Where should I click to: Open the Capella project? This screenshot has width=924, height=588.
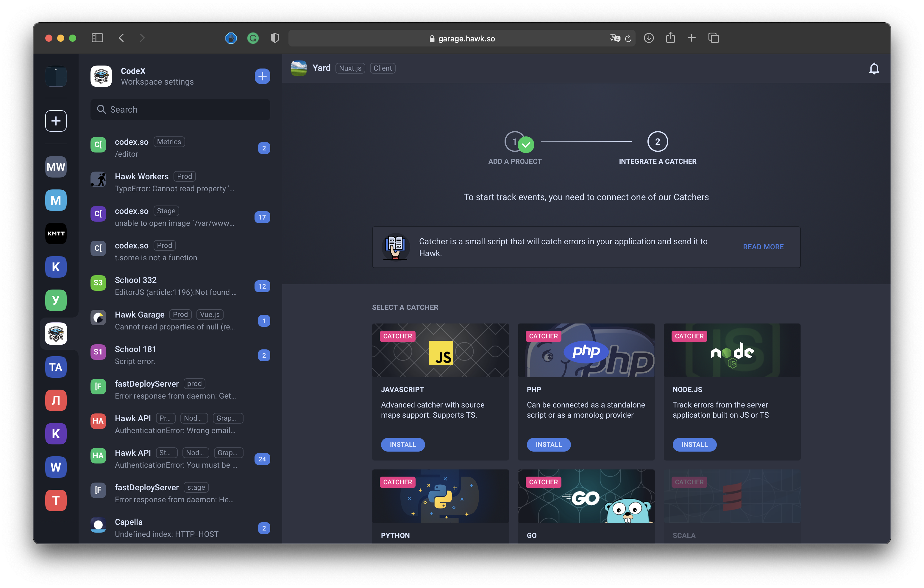180,528
